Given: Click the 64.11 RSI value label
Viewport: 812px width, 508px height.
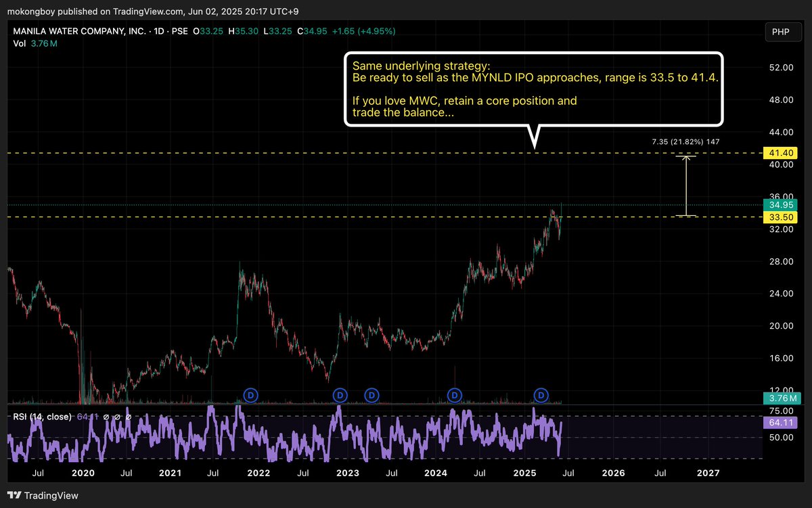Looking at the screenshot, I should point(782,423).
